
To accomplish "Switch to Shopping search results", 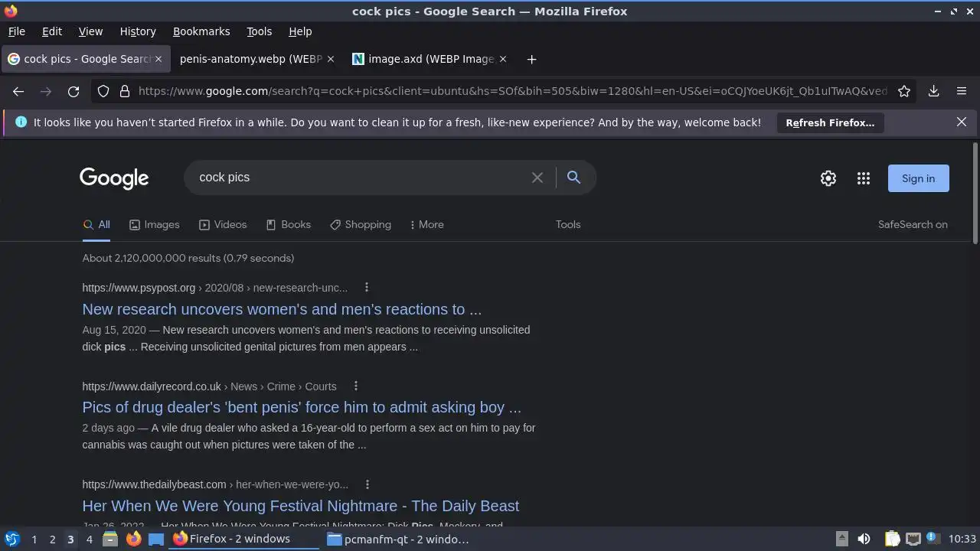I will 361,224.
